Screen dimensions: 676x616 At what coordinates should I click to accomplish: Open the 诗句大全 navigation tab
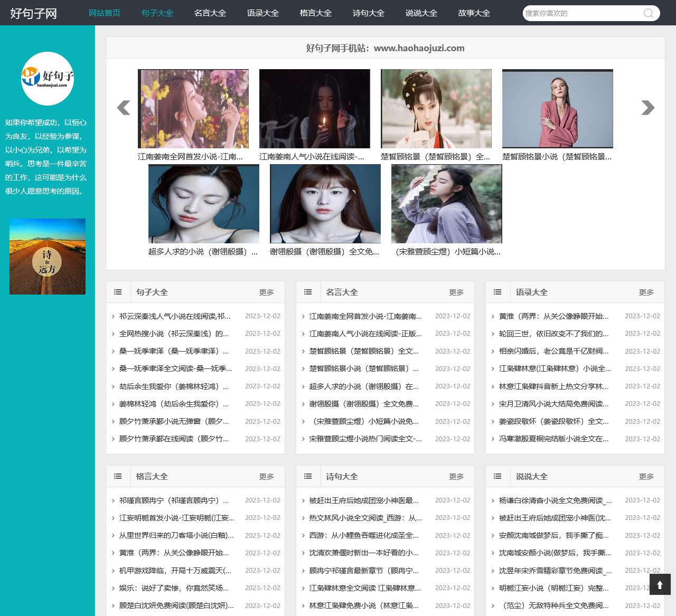click(x=368, y=13)
